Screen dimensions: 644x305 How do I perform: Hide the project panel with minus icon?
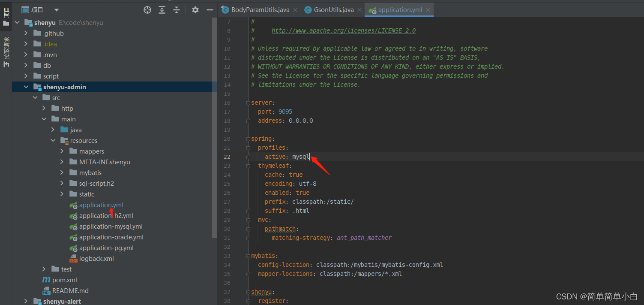210,10
